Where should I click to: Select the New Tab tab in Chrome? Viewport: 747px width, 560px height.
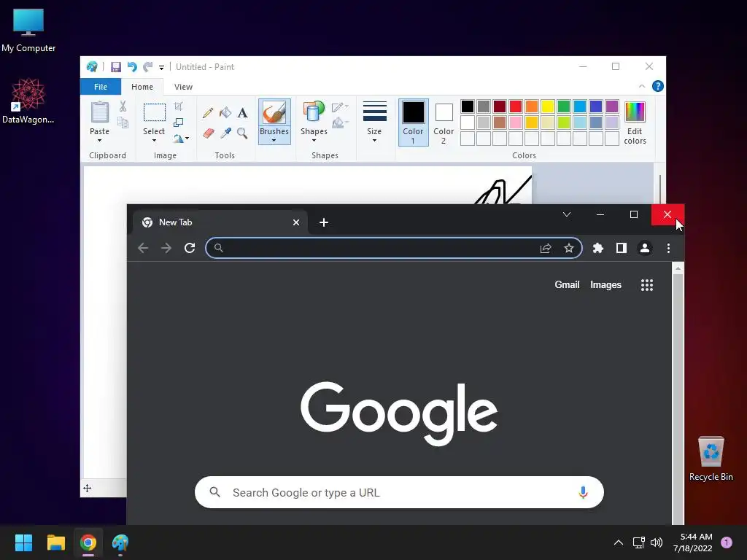[220, 222]
